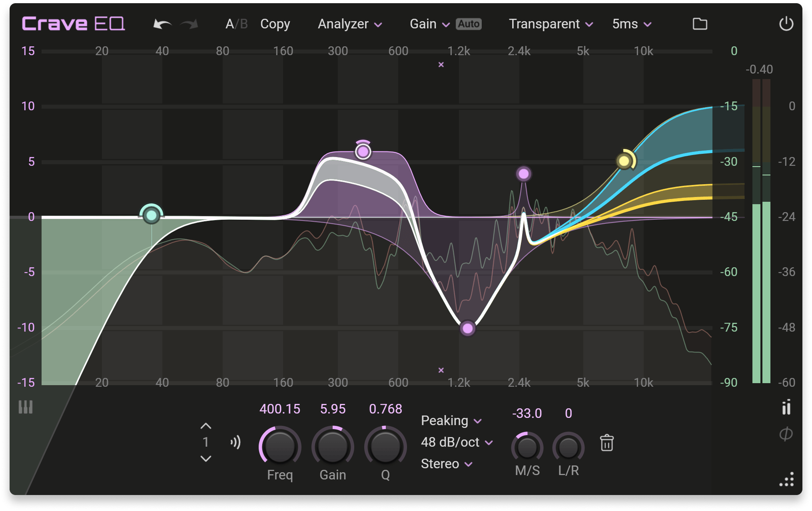Switch the A/B comparison state

(236, 24)
